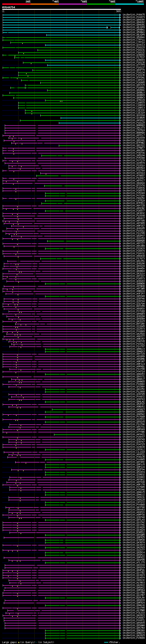This screenshot has height=644, width=146.
Task: Select the label UniRef100_P08705
Action: [133, 341]
